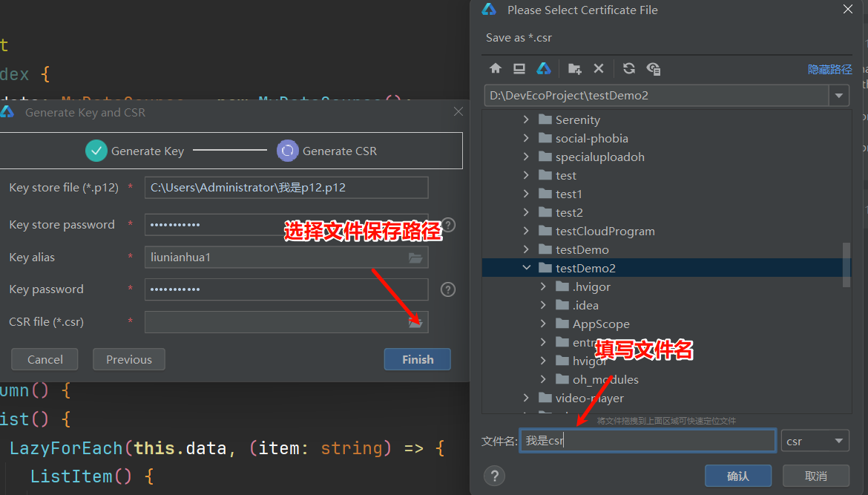Click 隐藏路径 link to hide path
Viewport: 868px width, 495px height.
(x=830, y=69)
